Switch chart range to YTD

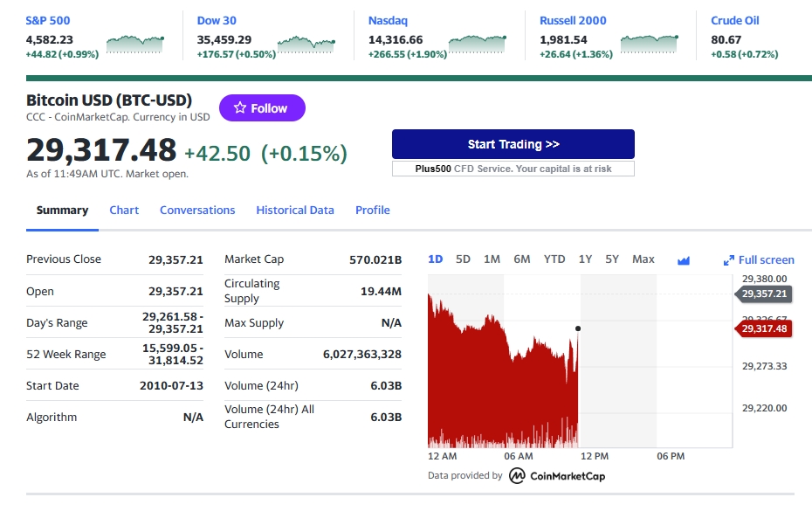[554, 259]
